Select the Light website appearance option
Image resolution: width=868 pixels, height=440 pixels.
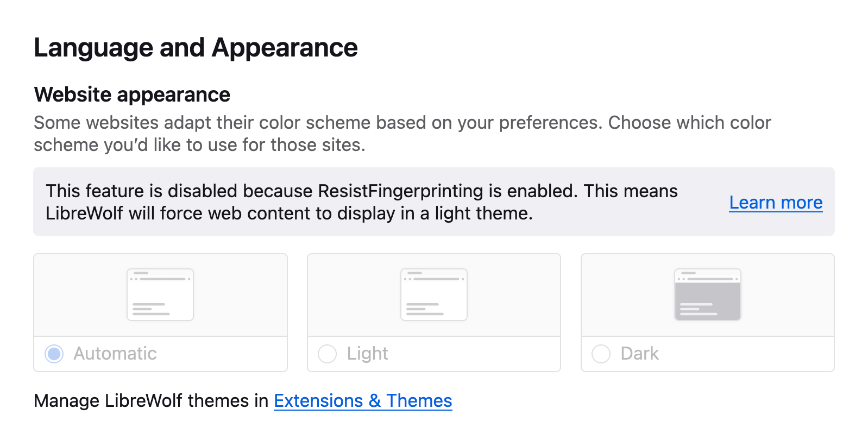[328, 354]
